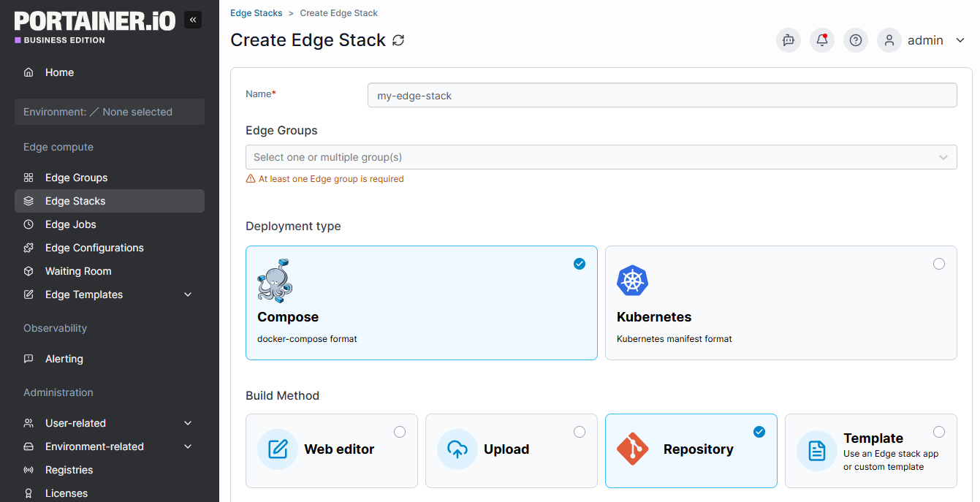980x502 pixels.
Task: Go to Edge Jobs in sidebar
Action: pyautogui.click(x=70, y=224)
